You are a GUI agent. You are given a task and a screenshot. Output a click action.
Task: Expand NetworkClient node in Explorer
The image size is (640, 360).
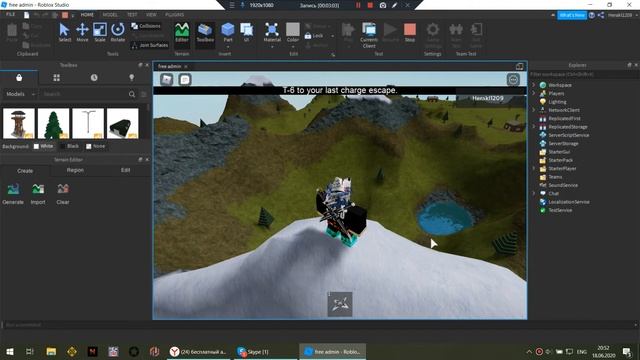coord(533,110)
